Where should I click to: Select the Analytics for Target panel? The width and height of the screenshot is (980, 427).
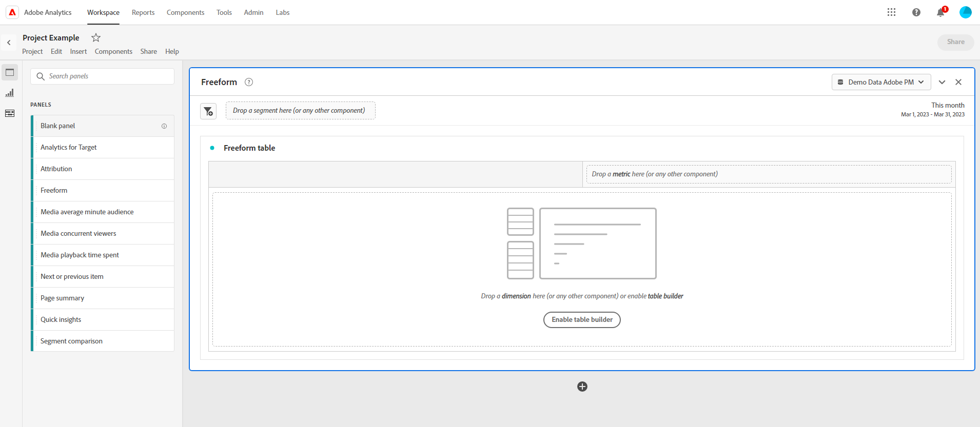point(103,148)
